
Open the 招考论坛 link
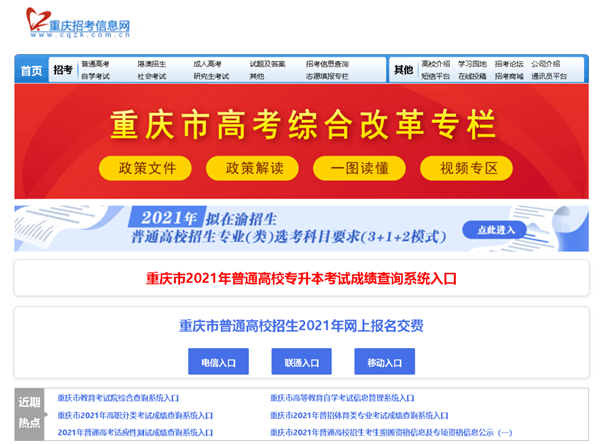[509, 64]
